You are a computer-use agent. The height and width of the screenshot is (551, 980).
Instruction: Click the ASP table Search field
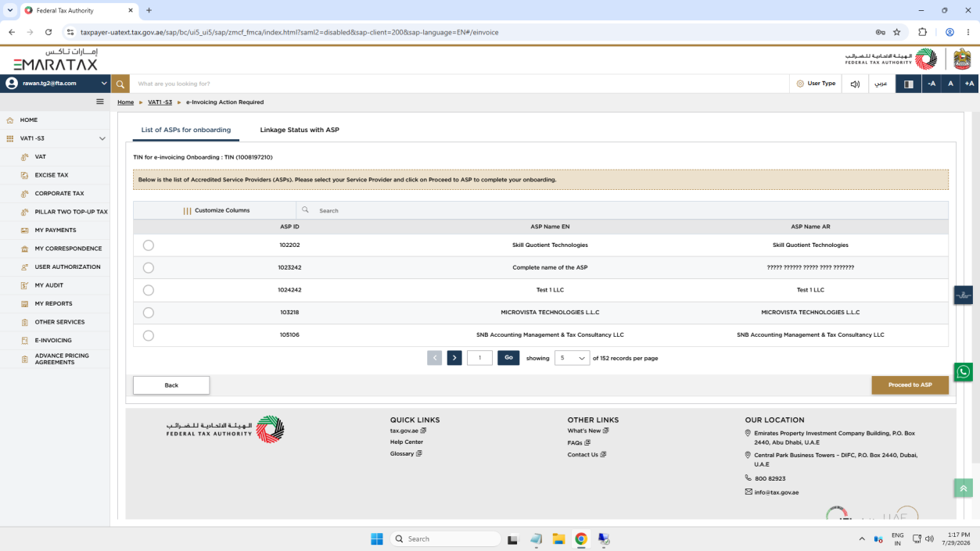(x=622, y=210)
